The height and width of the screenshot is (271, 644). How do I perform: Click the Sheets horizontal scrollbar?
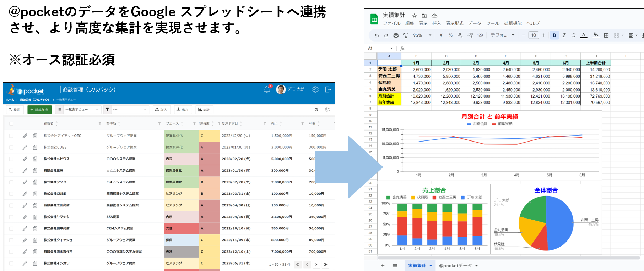pos(509,258)
